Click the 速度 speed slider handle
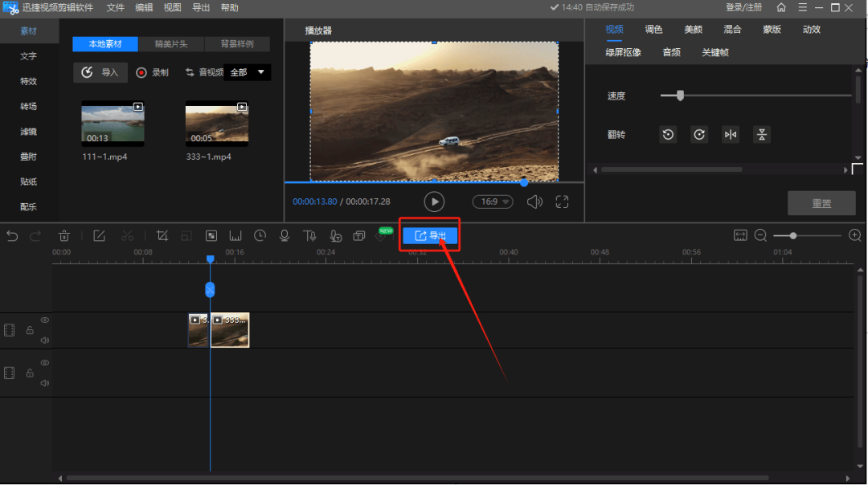868x485 pixels. click(680, 96)
